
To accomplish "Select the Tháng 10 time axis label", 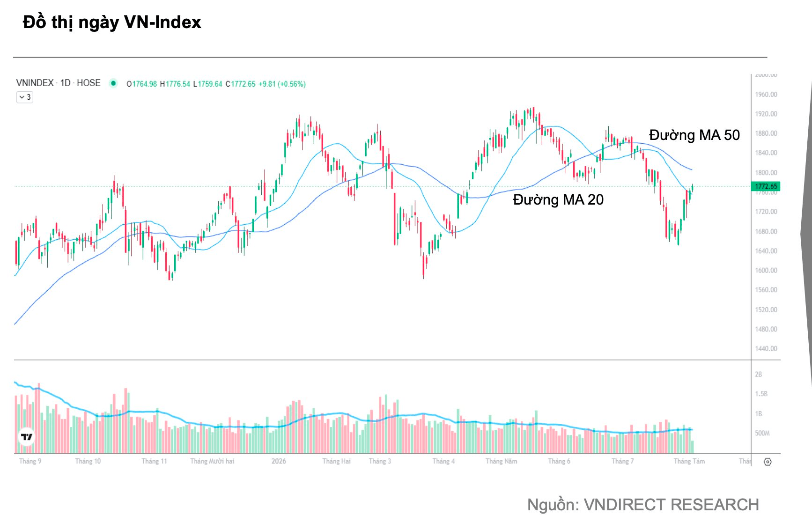I will pyautogui.click(x=88, y=461).
